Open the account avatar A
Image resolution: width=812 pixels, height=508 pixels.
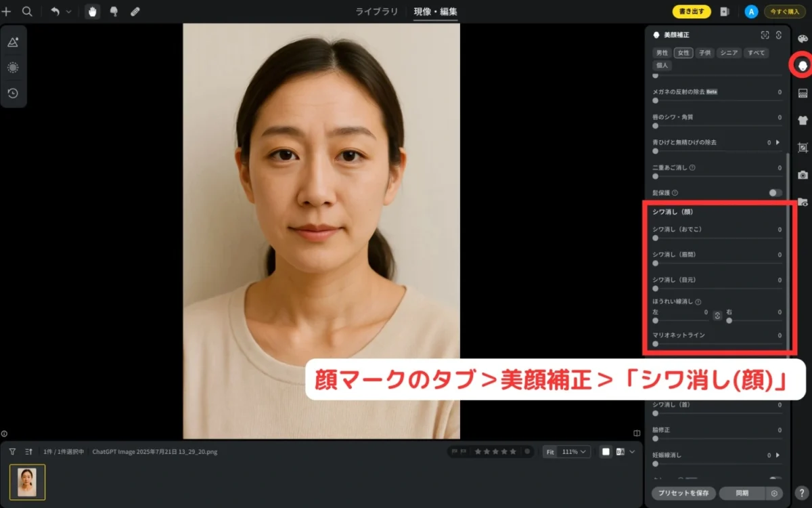pos(751,12)
